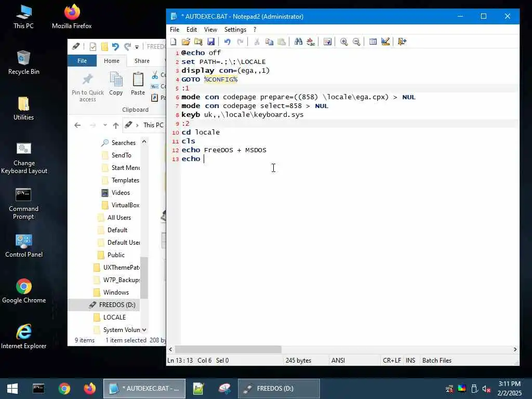Click the Open file folder icon in Notepad2
This screenshot has width=532, height=399.
[x=185, y=42]
